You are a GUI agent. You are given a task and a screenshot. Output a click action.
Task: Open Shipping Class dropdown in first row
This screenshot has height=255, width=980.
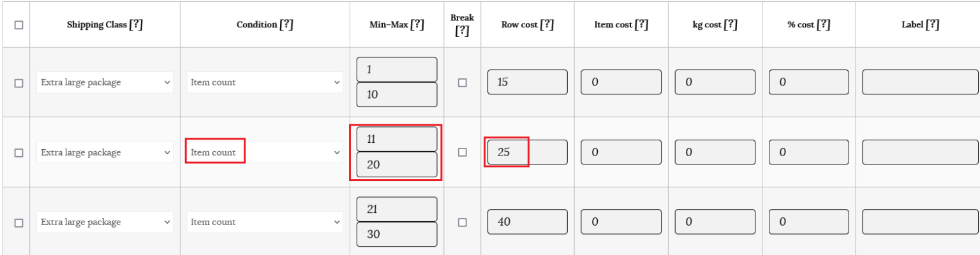[105, 82]
